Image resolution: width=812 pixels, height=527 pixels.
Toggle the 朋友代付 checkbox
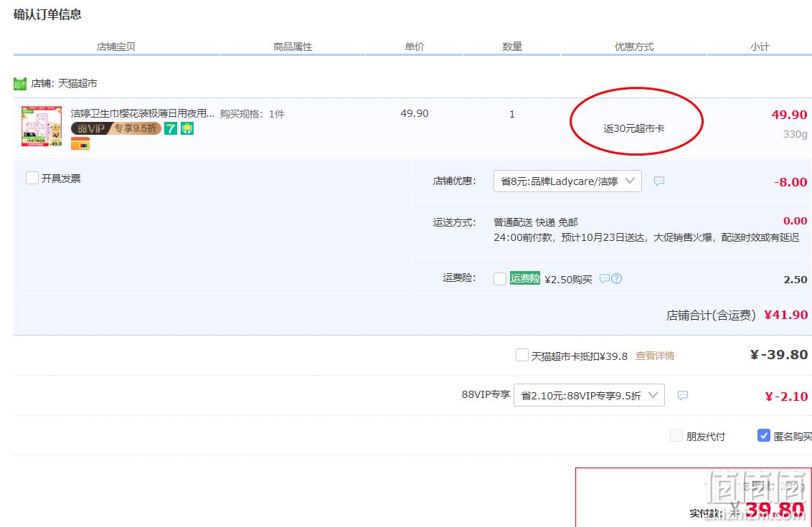676,435
